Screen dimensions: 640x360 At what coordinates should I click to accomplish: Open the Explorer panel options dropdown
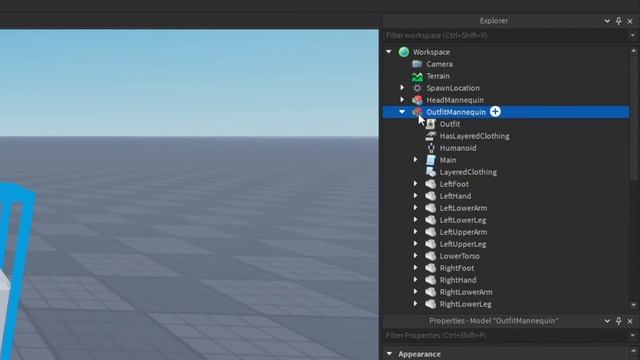coord(607,21)
